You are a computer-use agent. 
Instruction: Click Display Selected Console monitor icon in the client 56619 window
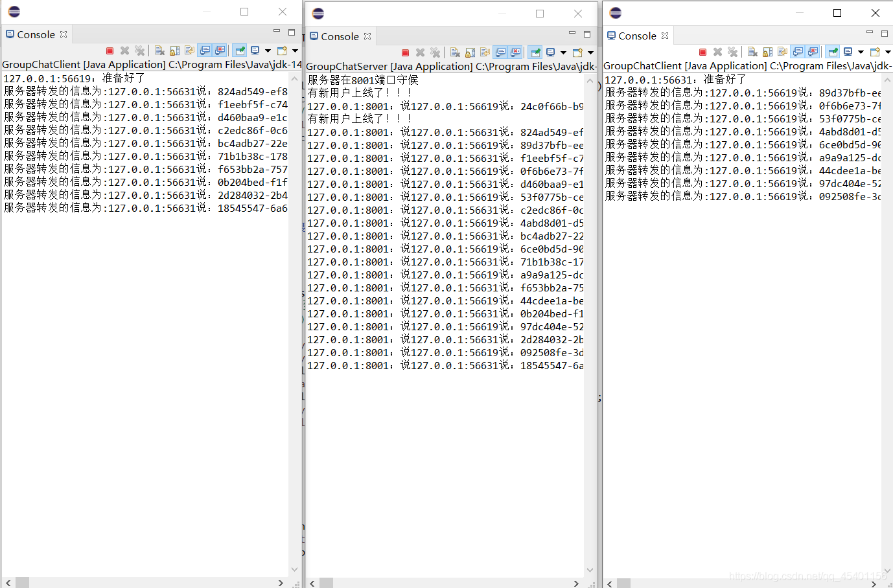(x=255, y=51)
